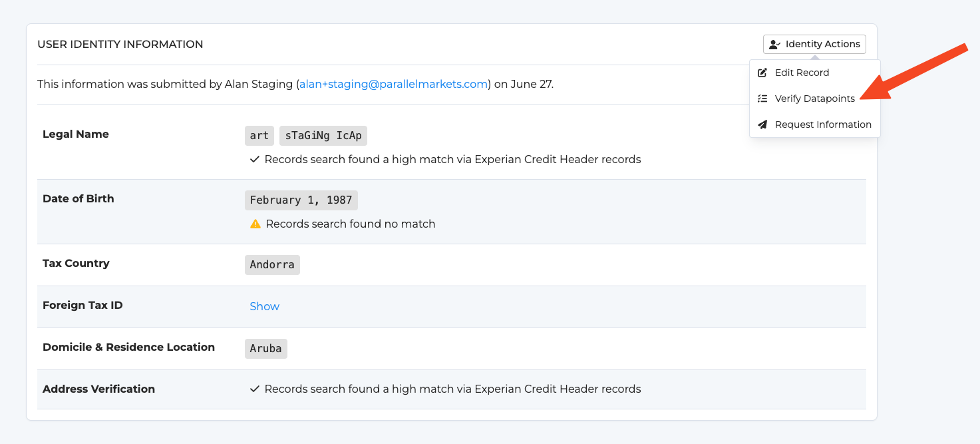Click the Aruba domicile location value

click(x=266, y=349)
